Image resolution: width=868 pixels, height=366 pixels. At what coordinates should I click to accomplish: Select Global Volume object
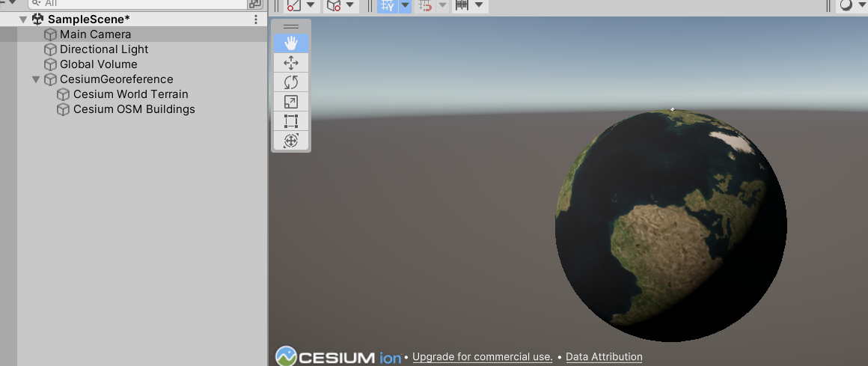[x=99, y=64]
